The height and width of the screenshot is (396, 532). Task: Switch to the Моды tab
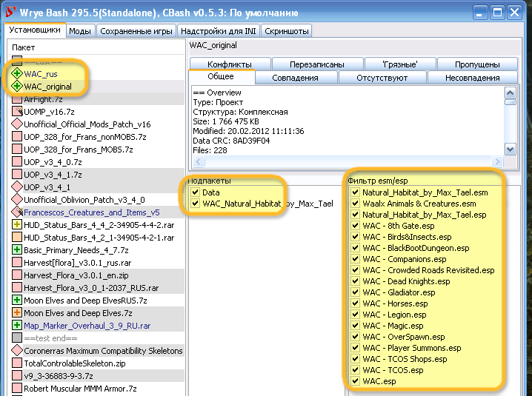pos(80,31)
